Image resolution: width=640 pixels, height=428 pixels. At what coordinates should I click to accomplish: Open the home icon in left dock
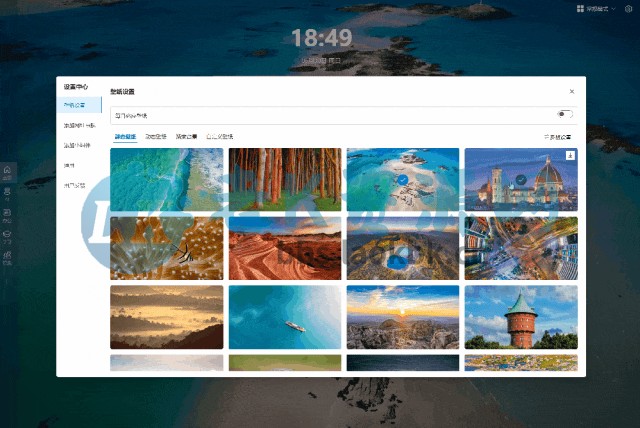coord(7,172)
